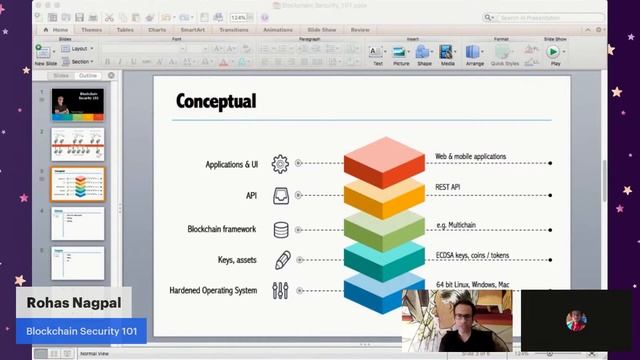640x360 pixels.
Task: Click the Cut scissors icon
Action: 109,18
